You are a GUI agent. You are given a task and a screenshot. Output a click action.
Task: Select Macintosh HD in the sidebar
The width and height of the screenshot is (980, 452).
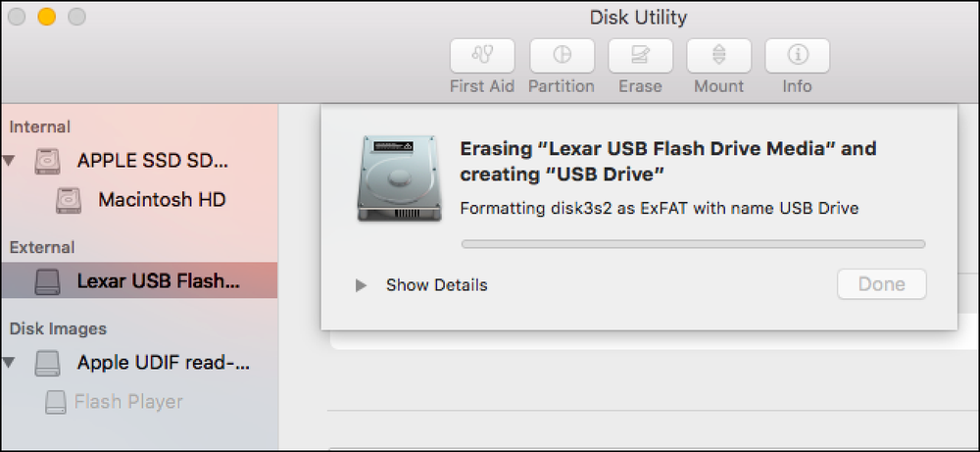click(162, 200)
